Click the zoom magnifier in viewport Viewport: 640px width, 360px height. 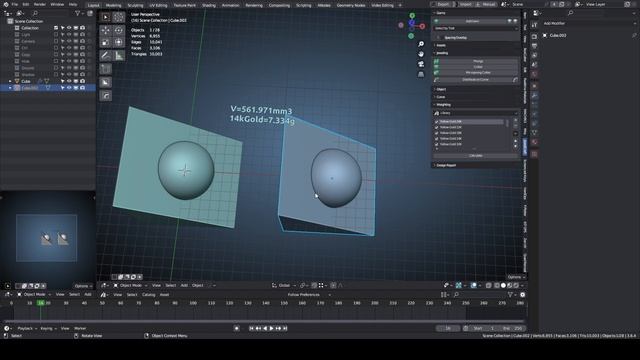point(421,44)
